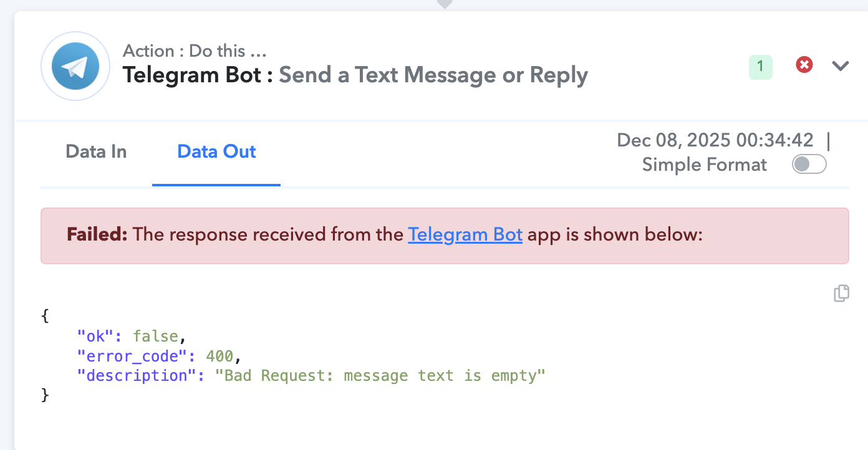Image resolution: width=868 pixels, height=450 pixels.
Task: Click the Dec 08, 2025 execution timestamp
Action: click(x=715, y=140)
